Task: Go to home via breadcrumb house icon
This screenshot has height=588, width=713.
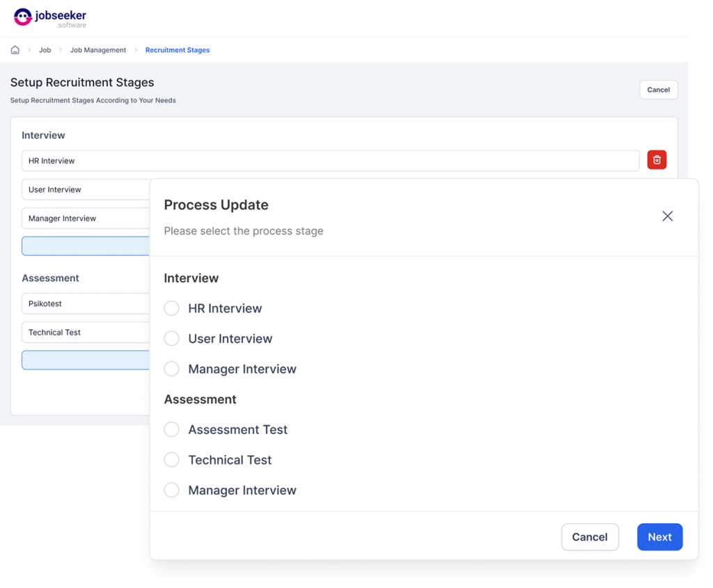Action: [15, 50]
